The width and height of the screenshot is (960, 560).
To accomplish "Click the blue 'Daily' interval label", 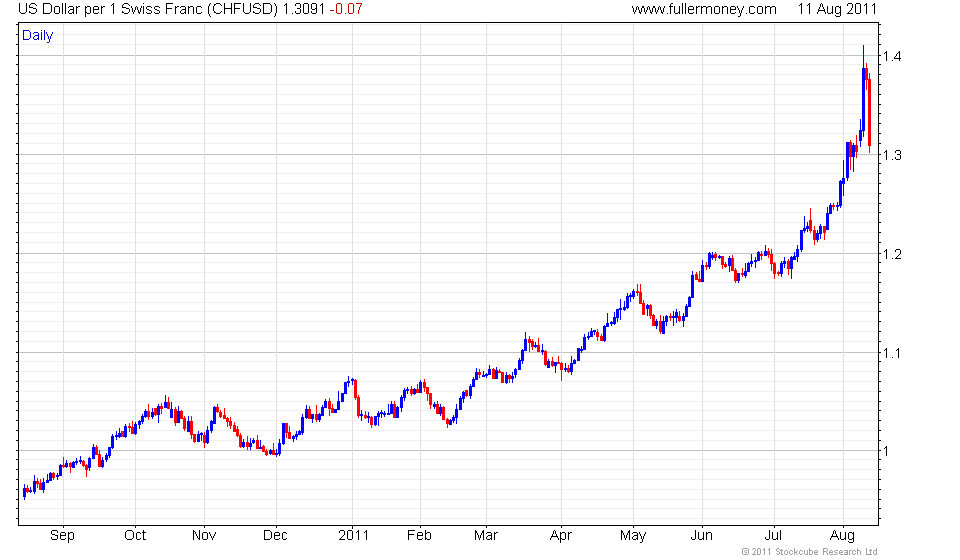I will (x=37, y=35).
